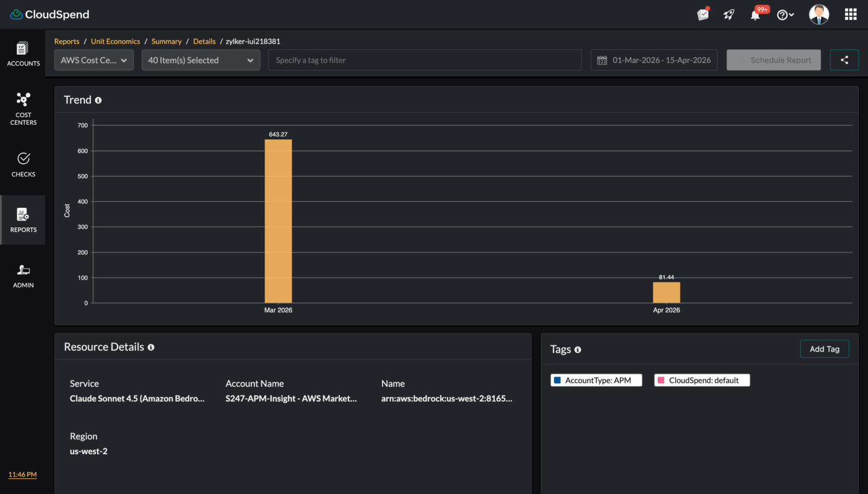Viewport: 868px width, 494px height.
Task: Open the user profile avatar
Action: click(x=819, y=14)
